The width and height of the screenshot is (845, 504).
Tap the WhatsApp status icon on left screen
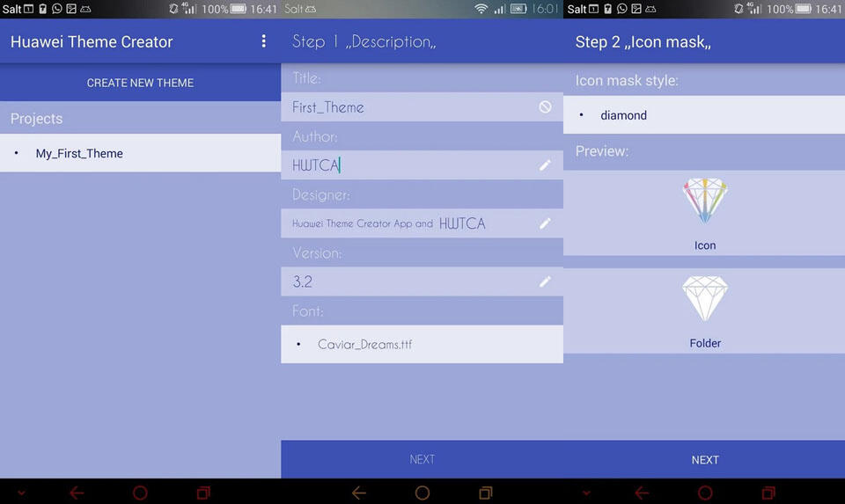(56, 9)
